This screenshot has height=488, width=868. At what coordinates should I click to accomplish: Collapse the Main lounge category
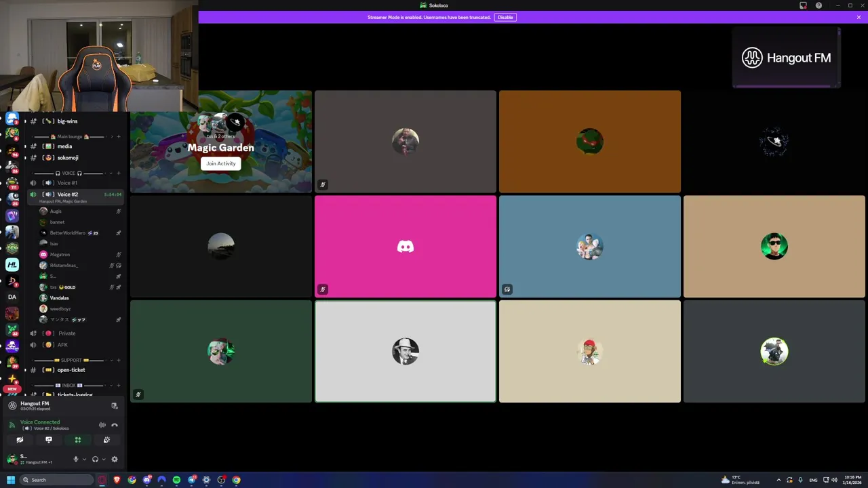pos(70,137)
